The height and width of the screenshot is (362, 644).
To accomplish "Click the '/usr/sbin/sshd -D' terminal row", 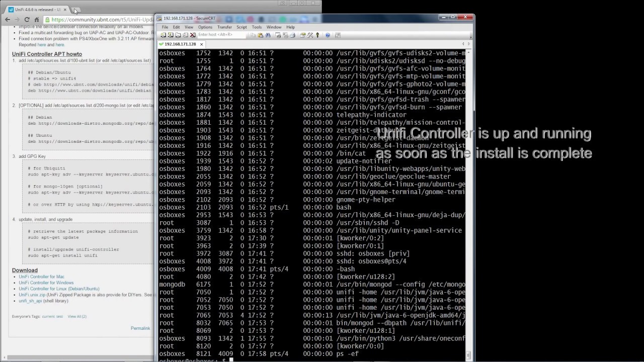I will tap(312, 223).
